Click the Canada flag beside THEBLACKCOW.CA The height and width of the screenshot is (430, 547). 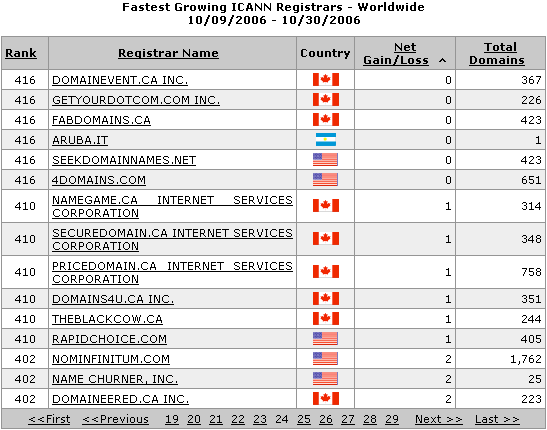[325, 318]
